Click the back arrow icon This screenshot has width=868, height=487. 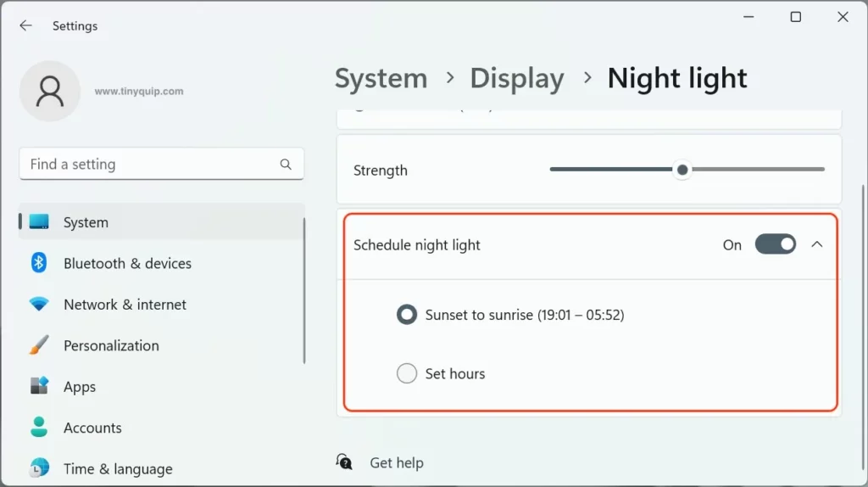(x=25, y=25)
